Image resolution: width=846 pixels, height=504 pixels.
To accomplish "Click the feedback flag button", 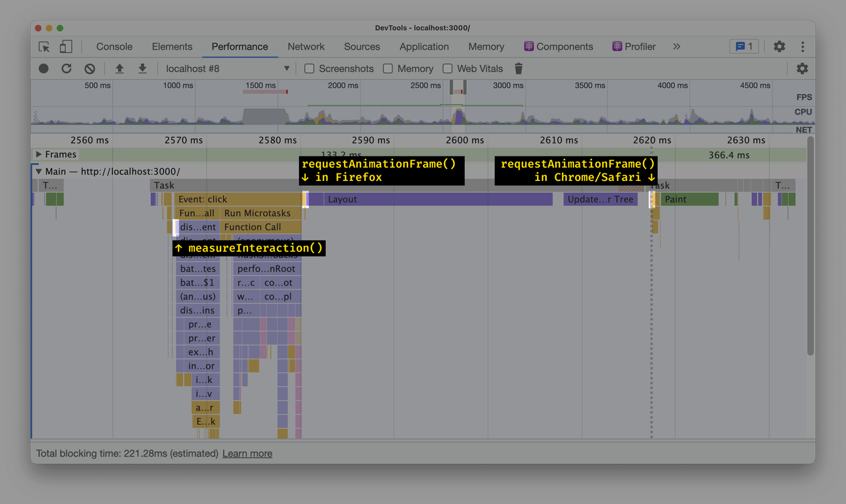I will [x=744, y=46].
